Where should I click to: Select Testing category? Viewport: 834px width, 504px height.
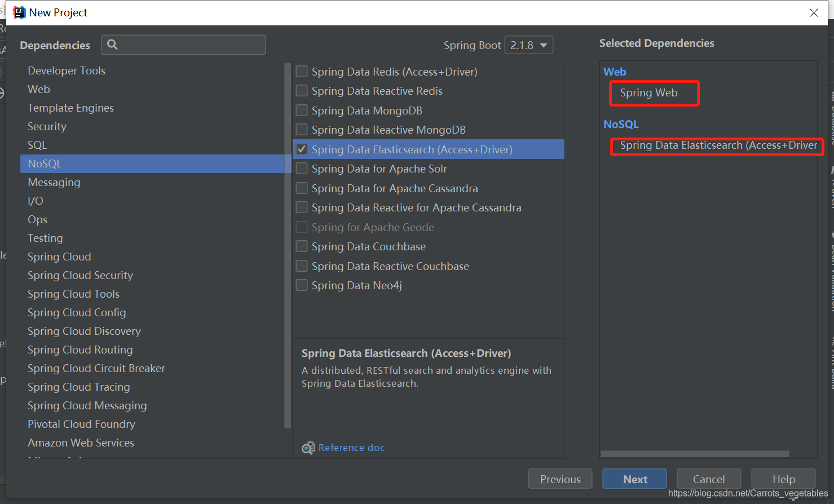pyautogui.click(x=152, y=238)
